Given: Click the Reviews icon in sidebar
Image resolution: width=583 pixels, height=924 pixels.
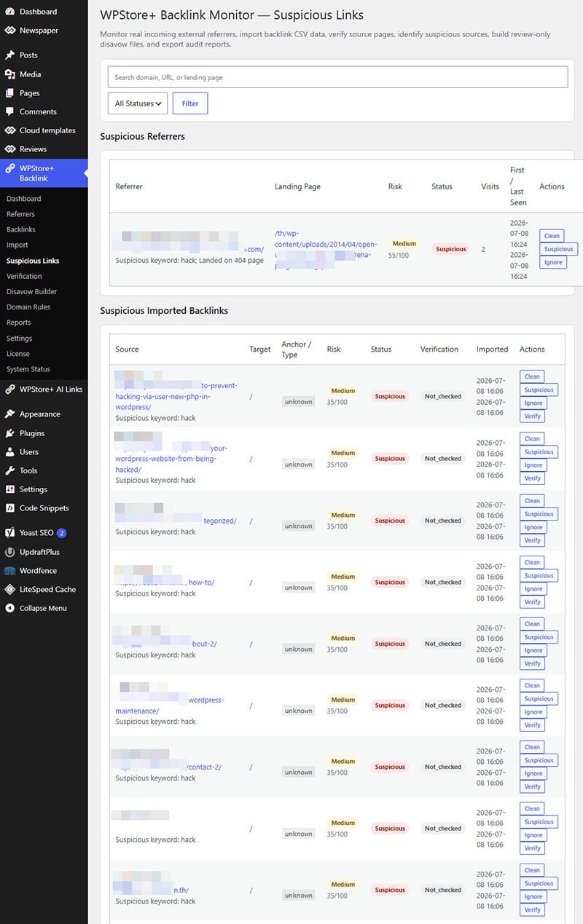Looking at the screenshot, I should [9, 149].
